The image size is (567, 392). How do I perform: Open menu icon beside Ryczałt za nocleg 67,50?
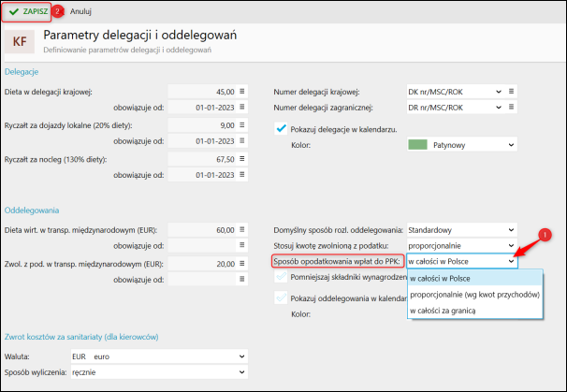coord(242,159)
